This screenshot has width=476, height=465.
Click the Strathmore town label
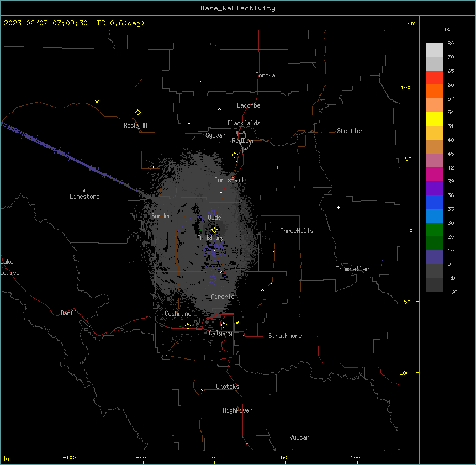pos(285,336)
